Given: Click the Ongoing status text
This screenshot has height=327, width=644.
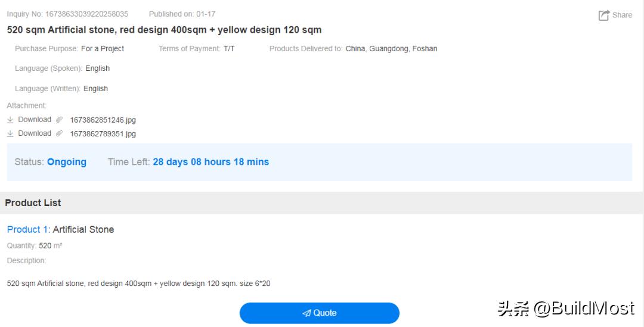Looking at the screenshot, I should tap(67, 162).
